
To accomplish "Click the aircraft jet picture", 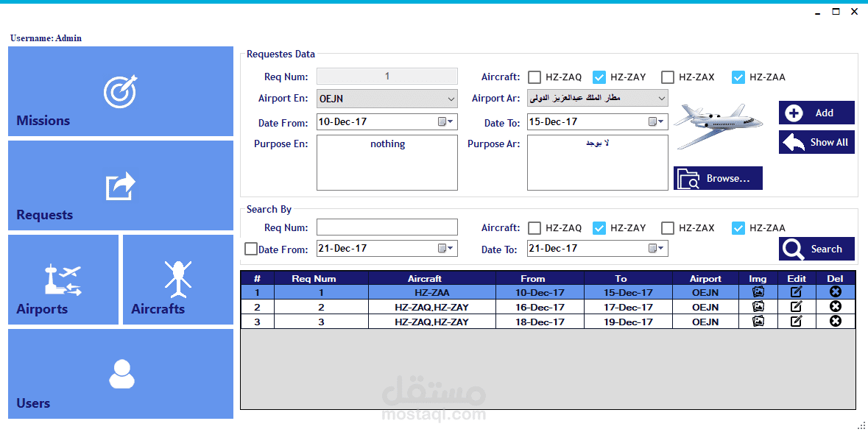I will pos(718,126).
